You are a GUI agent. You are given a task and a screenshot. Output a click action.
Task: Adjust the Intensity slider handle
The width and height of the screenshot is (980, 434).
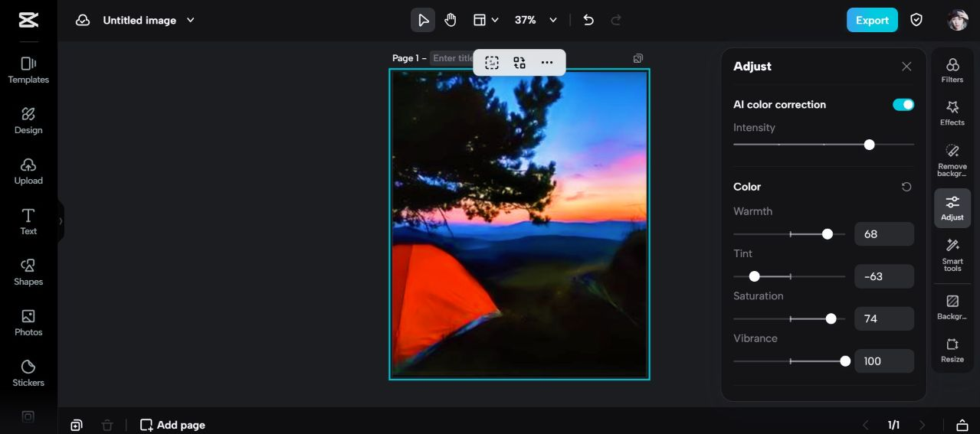click(x=869, y=145)
